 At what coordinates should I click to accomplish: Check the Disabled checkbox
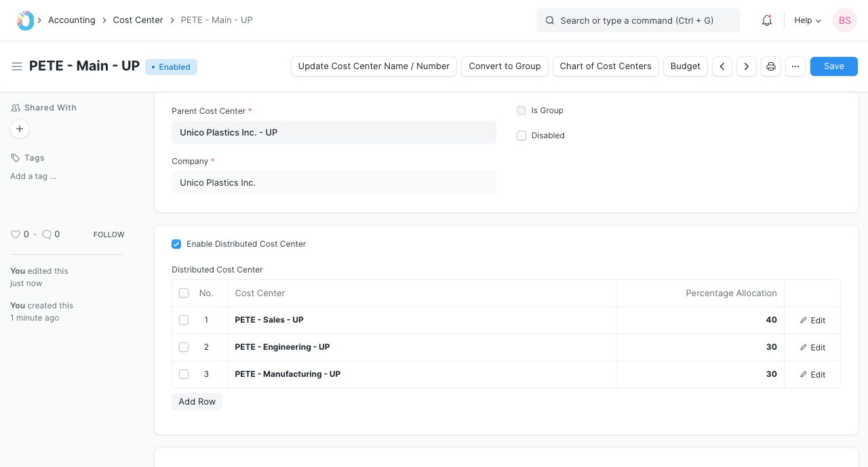(521, 136)
